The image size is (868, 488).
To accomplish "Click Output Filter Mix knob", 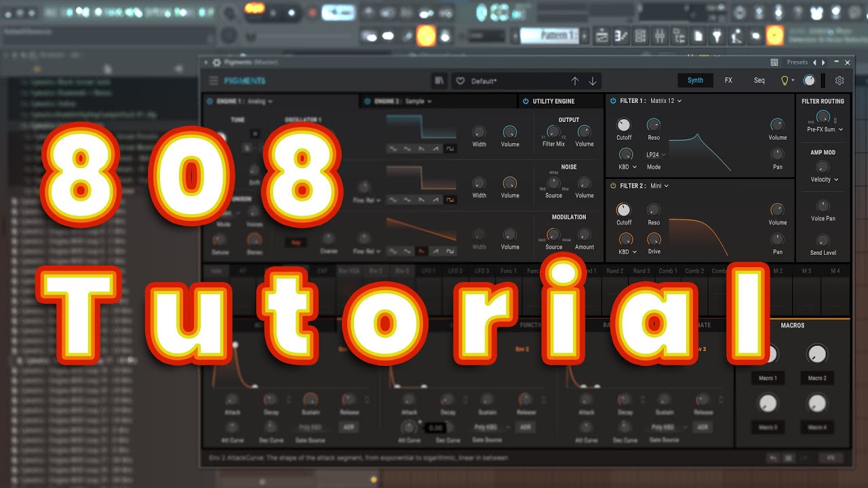I will click(553, 132).
